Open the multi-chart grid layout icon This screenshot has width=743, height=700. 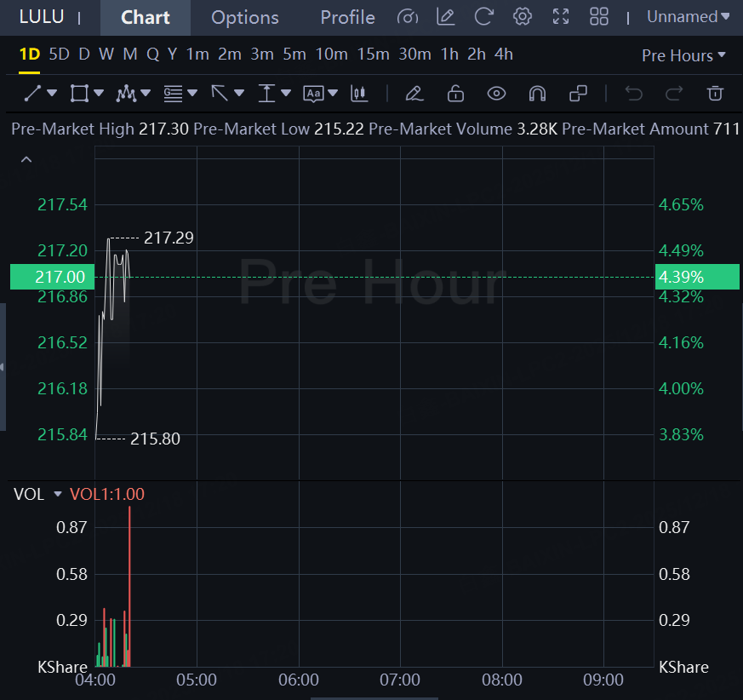(599, 16)
